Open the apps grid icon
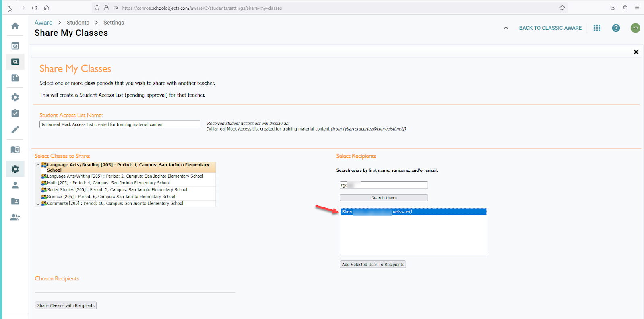 [x=597, y=28]
